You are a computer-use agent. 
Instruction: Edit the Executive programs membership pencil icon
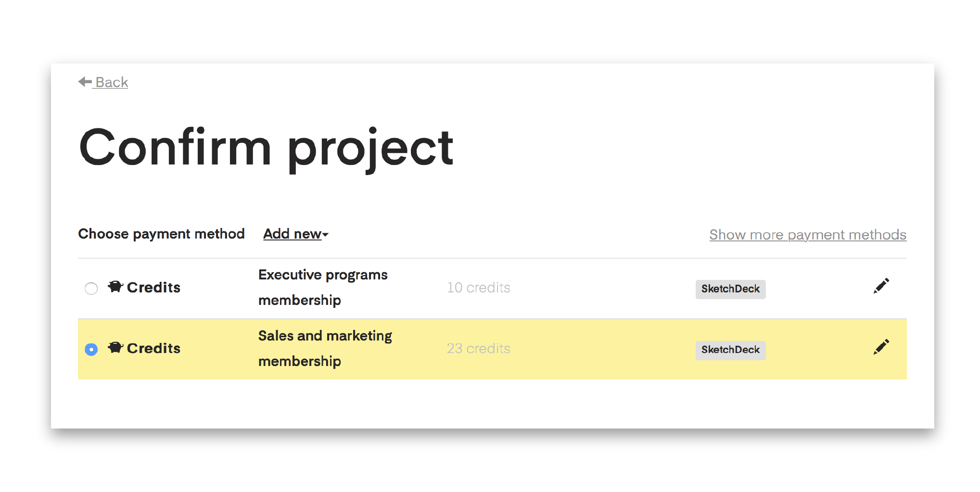881,286
